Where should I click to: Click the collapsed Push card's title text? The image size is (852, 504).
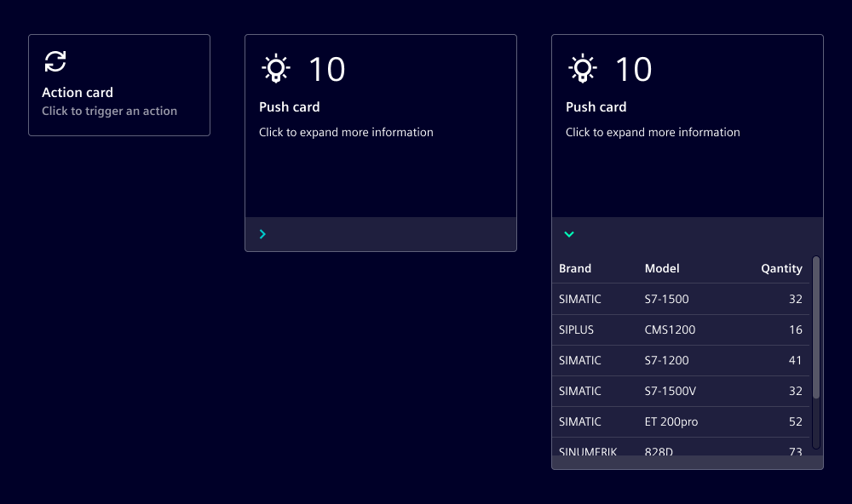pos(290,107)
